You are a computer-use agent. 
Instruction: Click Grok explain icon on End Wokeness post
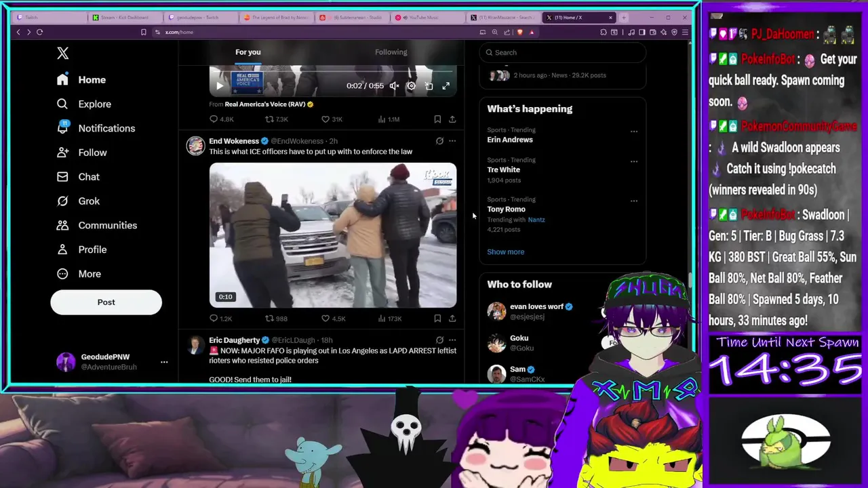439,141
